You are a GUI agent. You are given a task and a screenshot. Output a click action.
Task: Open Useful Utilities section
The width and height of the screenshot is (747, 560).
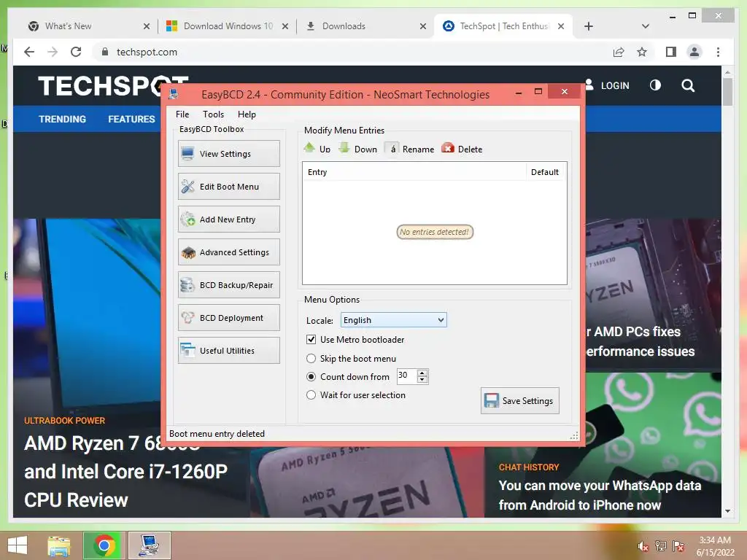[x=228, y=351]
